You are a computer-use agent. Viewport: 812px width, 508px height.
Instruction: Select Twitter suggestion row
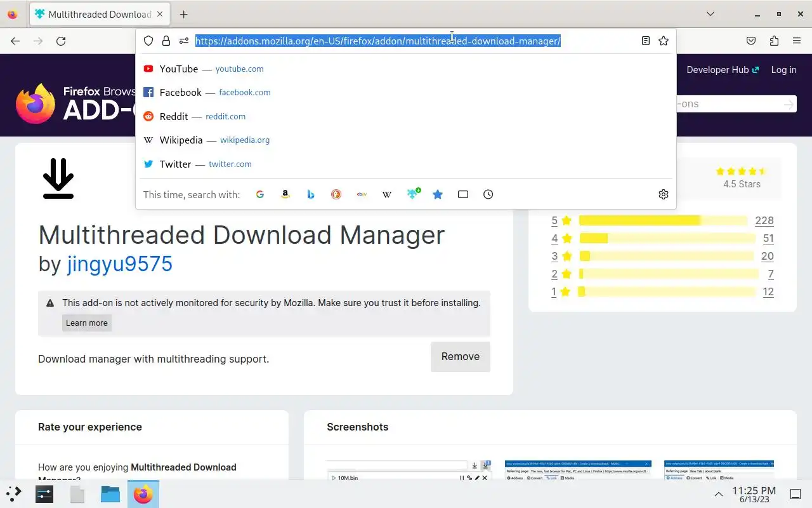[406, 164]
